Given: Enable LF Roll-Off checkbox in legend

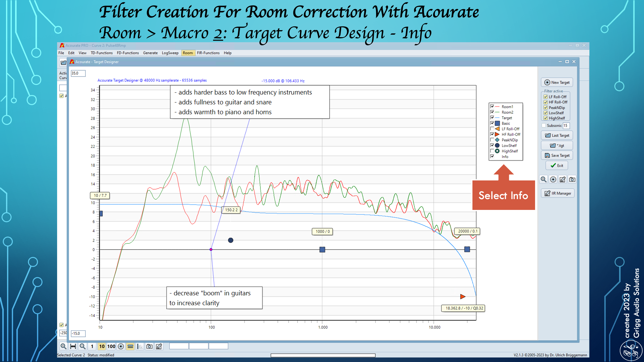Looking at the screenshot, I should click(x=492, y=129).
